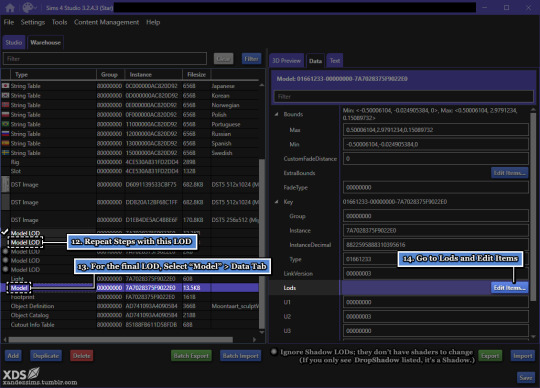Select the Slot resource row
Screen dimensions: 540x388
click(130, 171)
